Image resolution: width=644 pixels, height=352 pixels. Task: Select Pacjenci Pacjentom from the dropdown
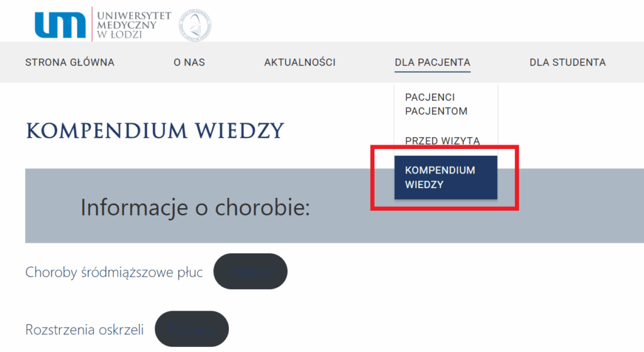click(x=436, y=104)
